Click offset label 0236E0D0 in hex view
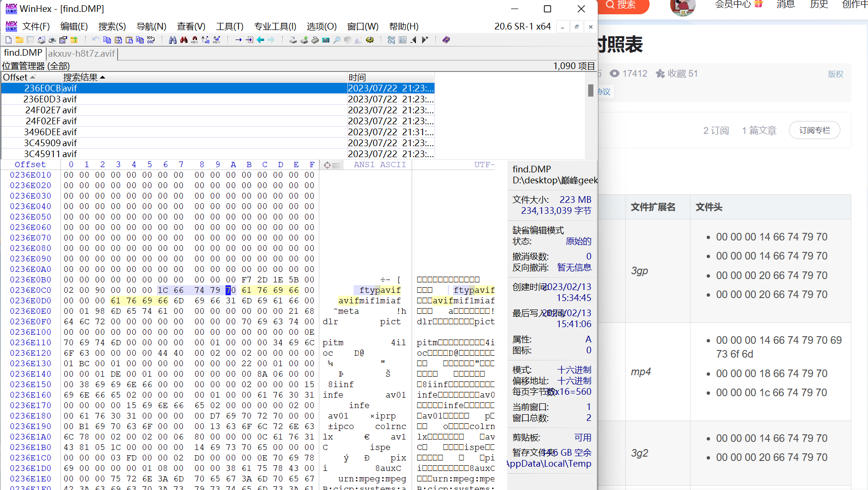Screen dimensions: 868x490 tap(30, 300)
